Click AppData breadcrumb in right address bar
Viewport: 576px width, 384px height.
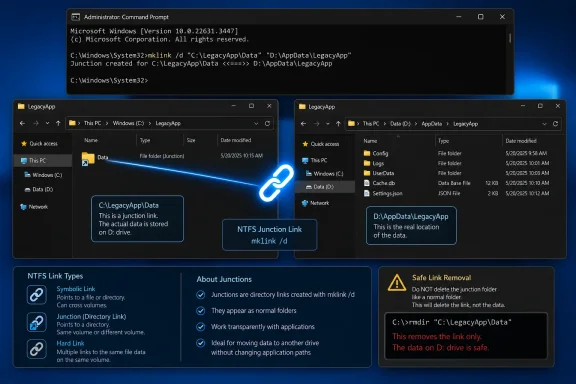(432, 124)
